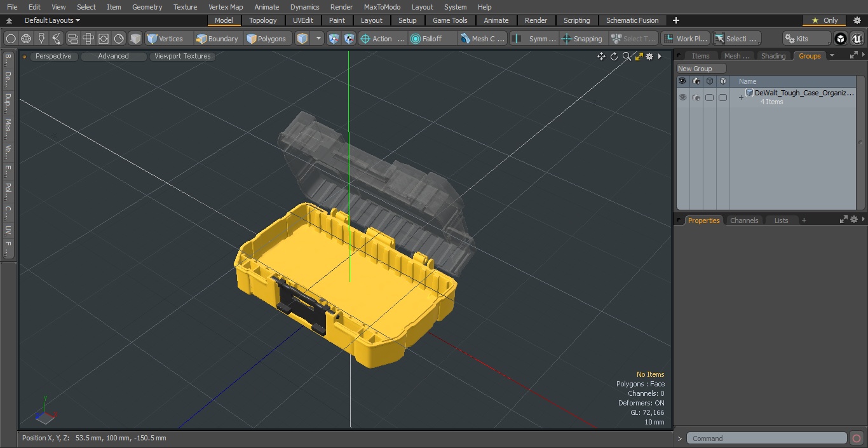868x448 pixels.
Task: Select the unfolded cube cross icon
Action: click(88, 39)
